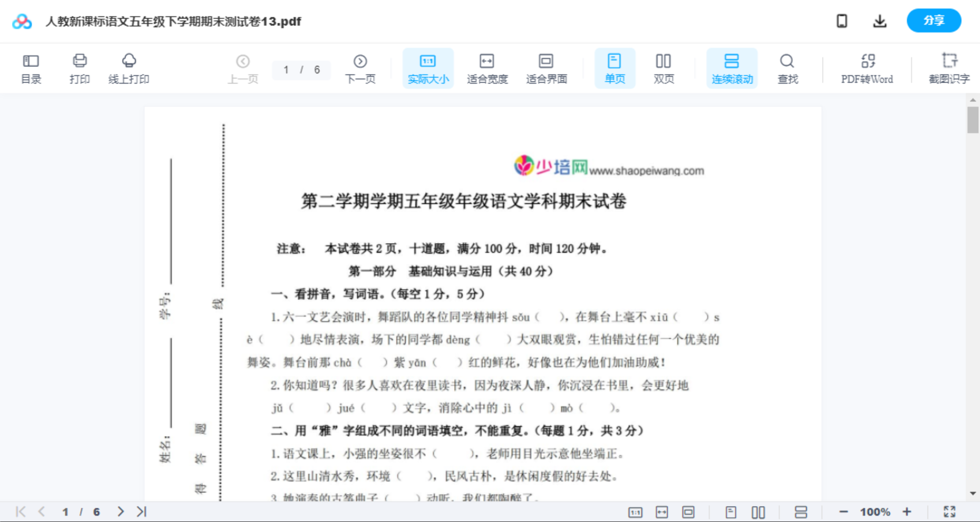Screen dimensions: 980x522
Task: Click the blue 分享 share button
Action: point(933,20)
